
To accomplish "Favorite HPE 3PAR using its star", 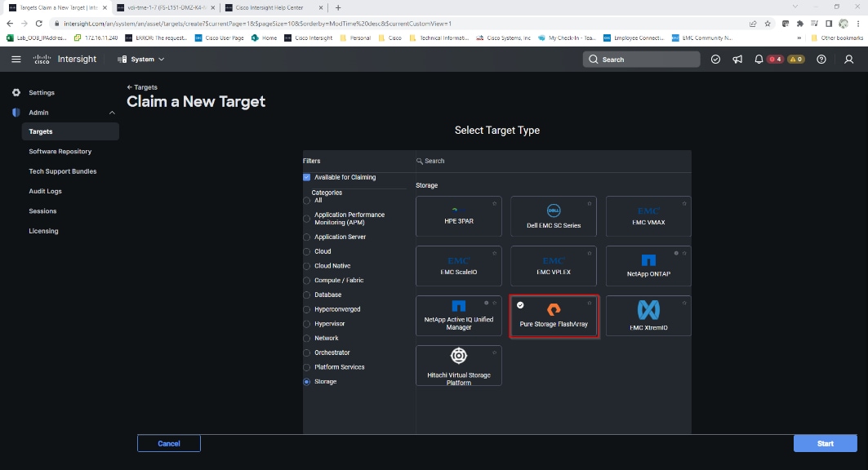I will pyautogui.click(x=494, y=203).
